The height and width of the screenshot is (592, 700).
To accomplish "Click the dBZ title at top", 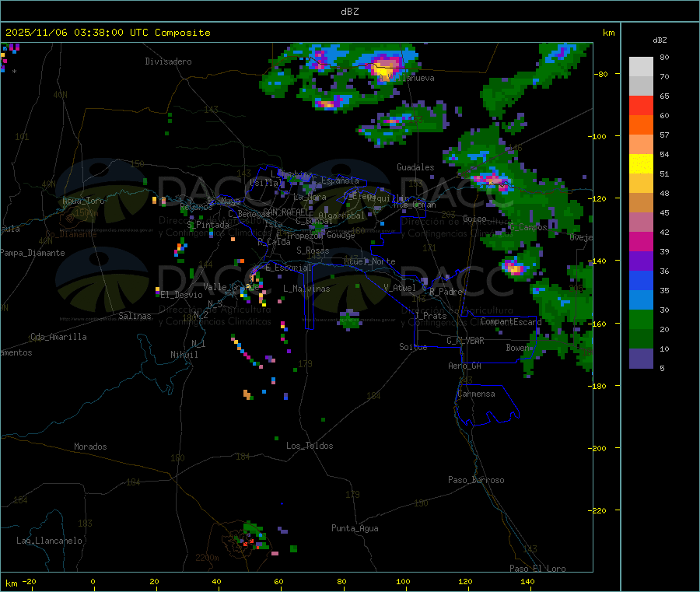I will click(349, 12).
